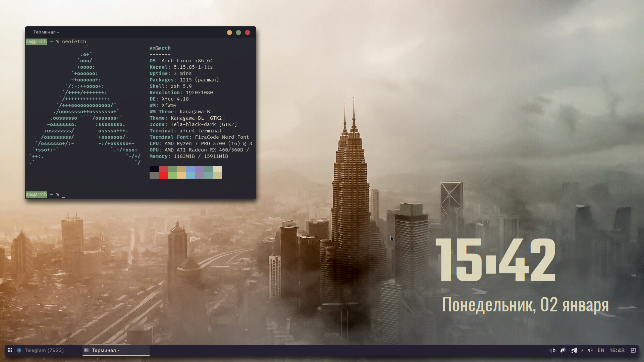Screen dimensions: 644x362
Task: Click the log out icon in the panel
Action: pos(633,350)
